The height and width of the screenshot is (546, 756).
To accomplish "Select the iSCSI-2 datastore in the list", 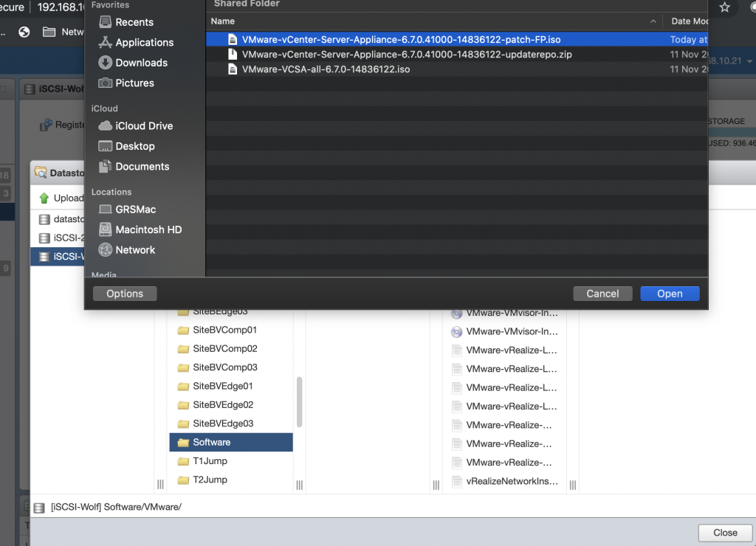I will (x=58, y=238).
